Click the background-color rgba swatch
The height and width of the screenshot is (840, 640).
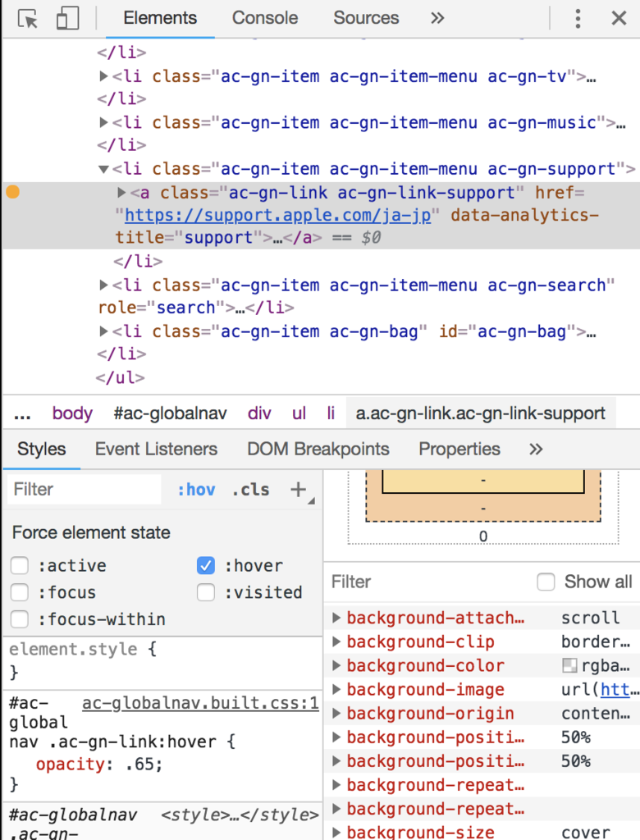point(569,665)
